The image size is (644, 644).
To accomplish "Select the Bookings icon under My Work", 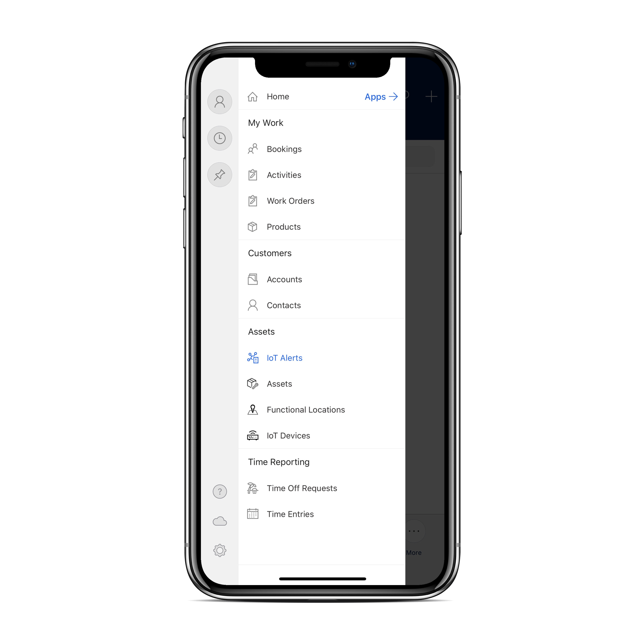I will 252,149.
